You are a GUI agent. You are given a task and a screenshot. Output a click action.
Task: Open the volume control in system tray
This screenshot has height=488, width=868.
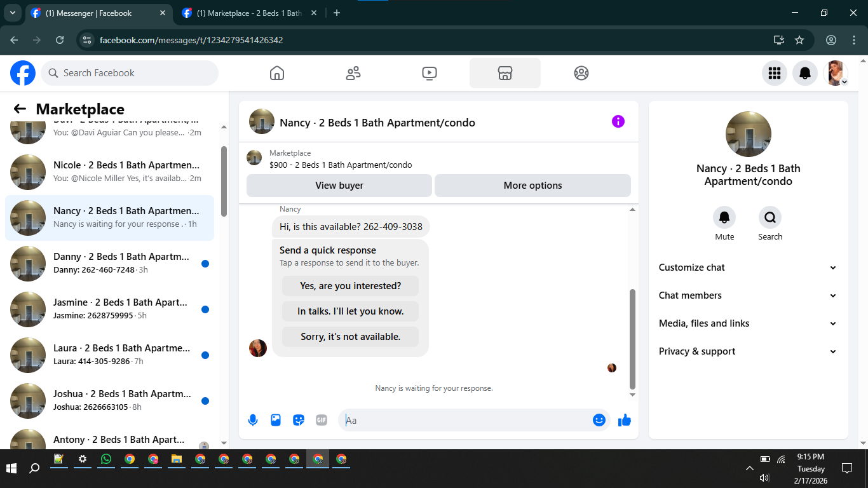tap(764, 478)
